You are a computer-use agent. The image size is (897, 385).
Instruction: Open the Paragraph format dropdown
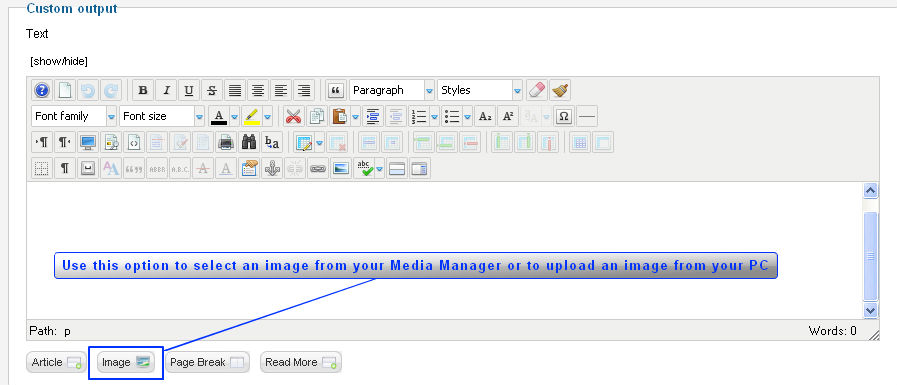pyautogui.click(x=392, y=90)
